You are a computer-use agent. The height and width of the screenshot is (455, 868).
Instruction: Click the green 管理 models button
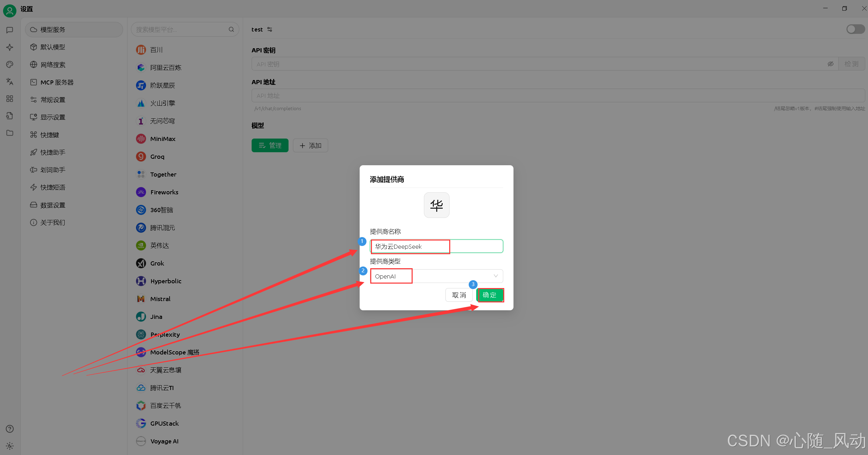[x=270, y=145]
